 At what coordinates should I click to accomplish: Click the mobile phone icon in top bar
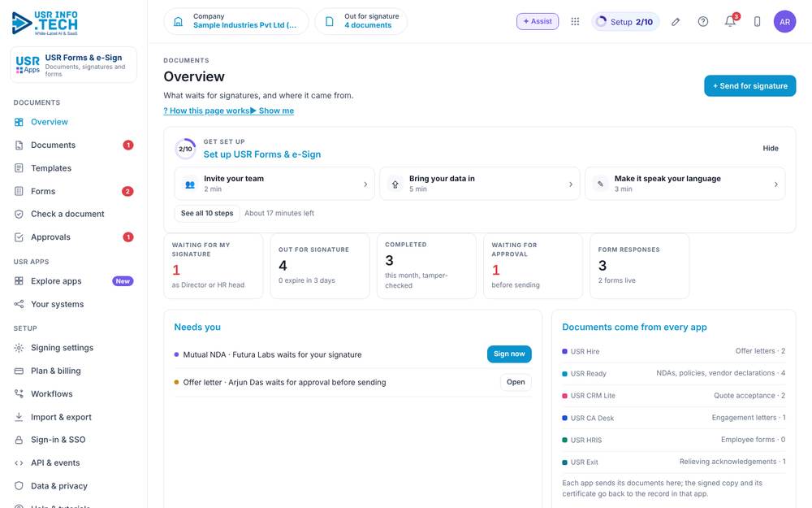[757, 22]
